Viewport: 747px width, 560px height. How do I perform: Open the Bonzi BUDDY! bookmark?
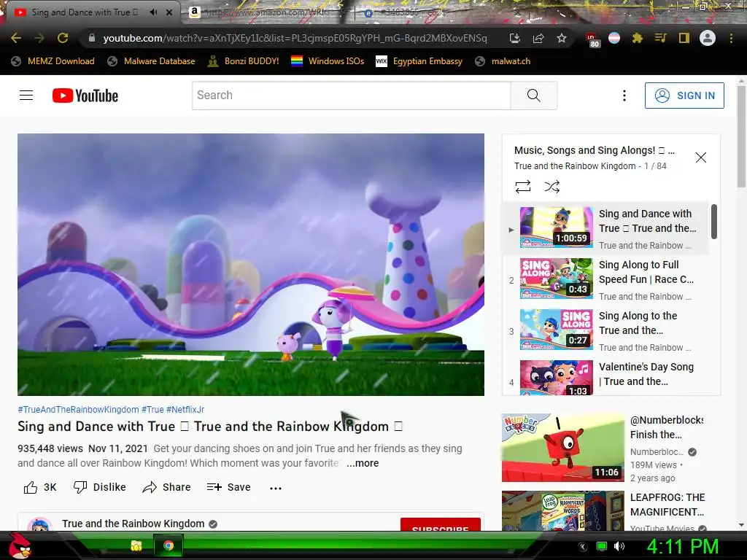(x=243, y=61)
